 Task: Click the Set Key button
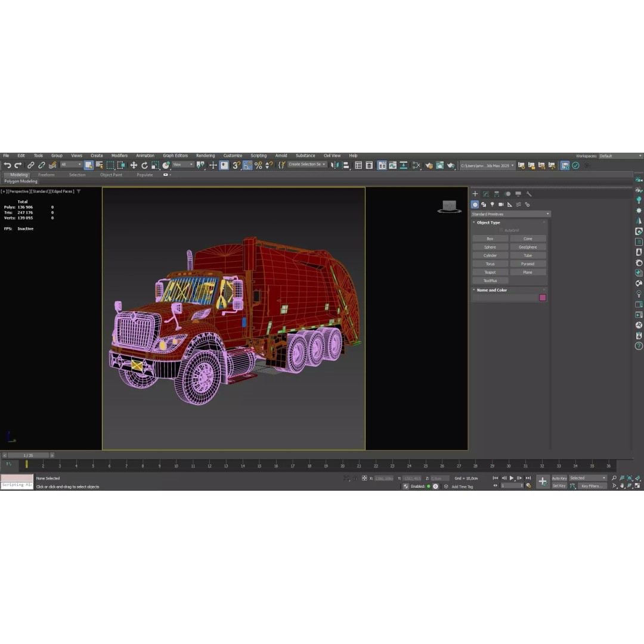point(559,486)
